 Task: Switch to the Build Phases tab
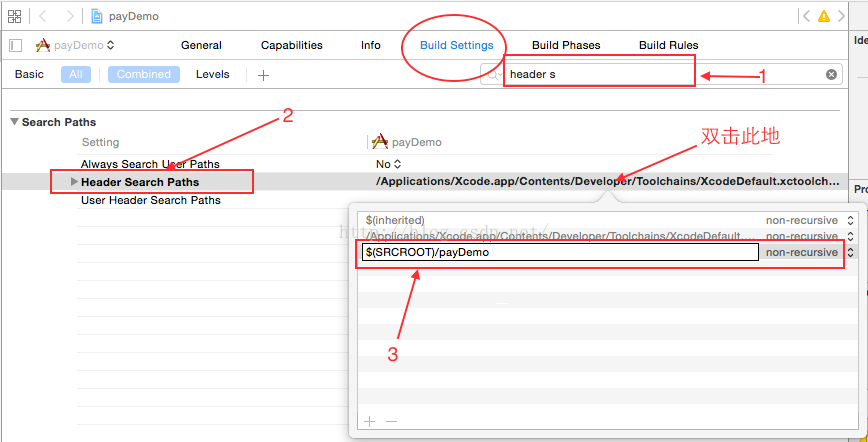[566, 45]
